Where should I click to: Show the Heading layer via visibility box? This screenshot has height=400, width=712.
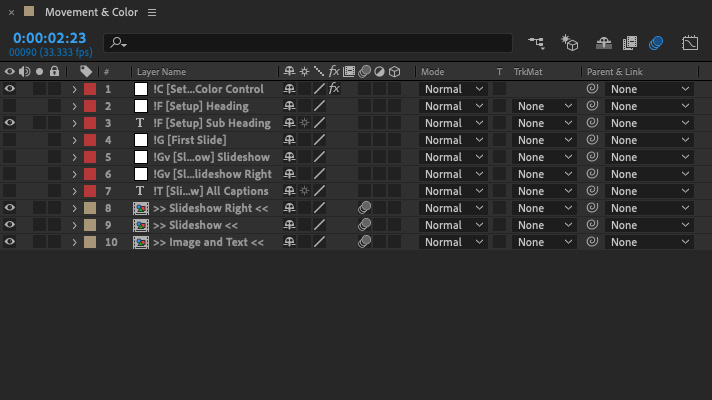click(10, 106)
